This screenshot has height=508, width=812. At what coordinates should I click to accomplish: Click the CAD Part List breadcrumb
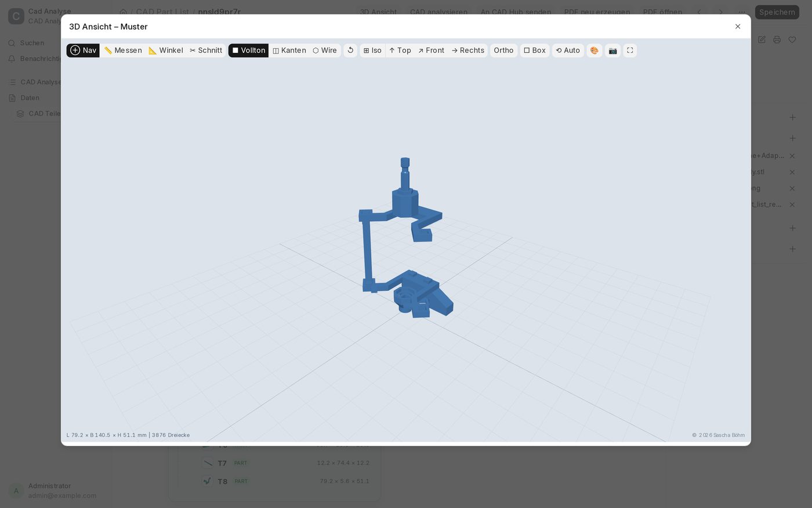162,12
